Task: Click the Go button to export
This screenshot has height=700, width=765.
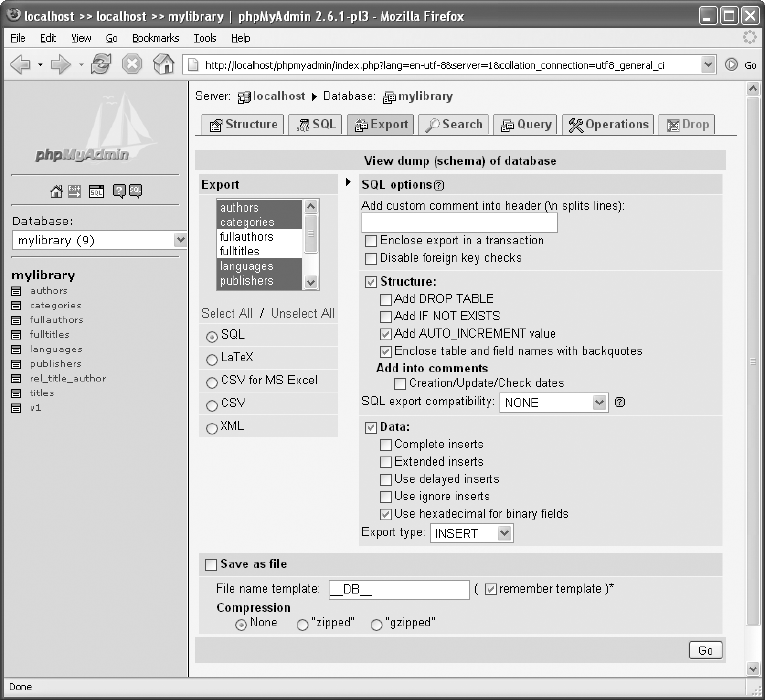Action: [705, 650]
